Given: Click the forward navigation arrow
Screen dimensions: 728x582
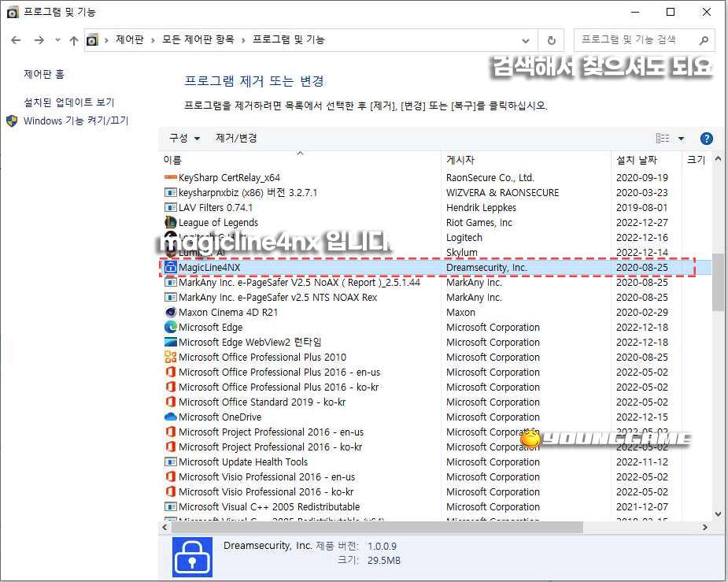Looking at the screenshot, I should 39,40.
